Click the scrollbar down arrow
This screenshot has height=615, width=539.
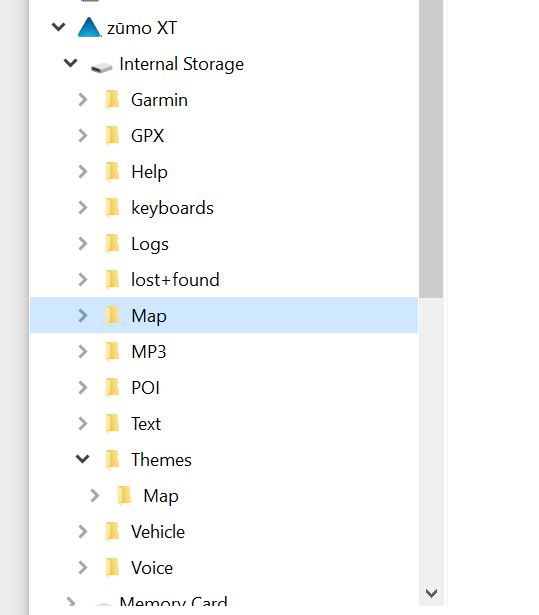(431, 593)
